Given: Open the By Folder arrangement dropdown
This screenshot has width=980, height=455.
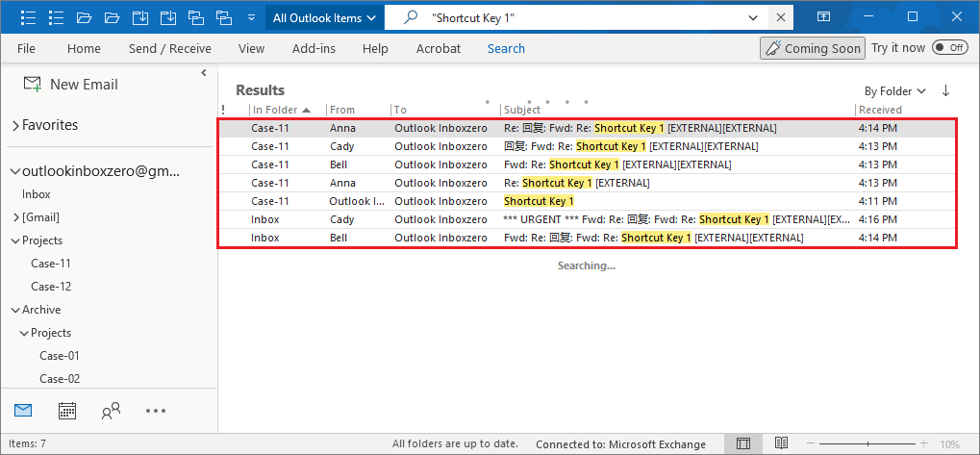Looking at the screenshot, I should click(x=894, y=91).
